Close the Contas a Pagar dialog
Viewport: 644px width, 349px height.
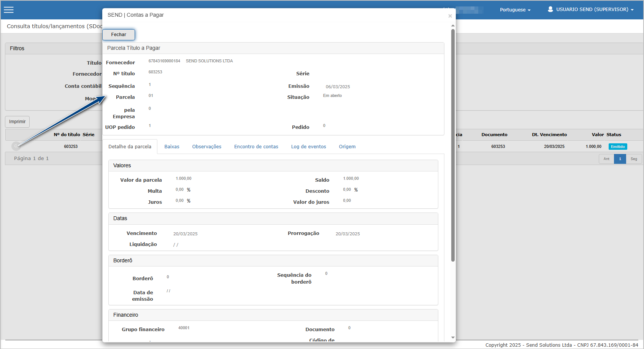[450, 16]
